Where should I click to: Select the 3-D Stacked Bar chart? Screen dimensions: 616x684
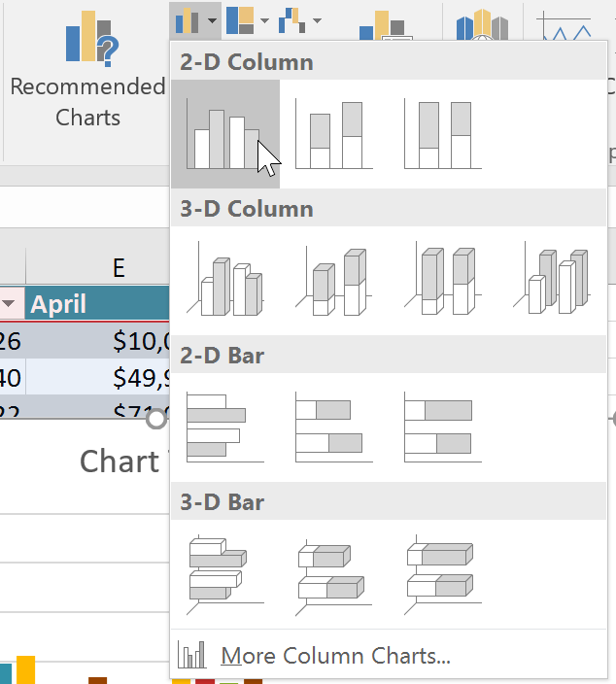(x=334, y=573)
